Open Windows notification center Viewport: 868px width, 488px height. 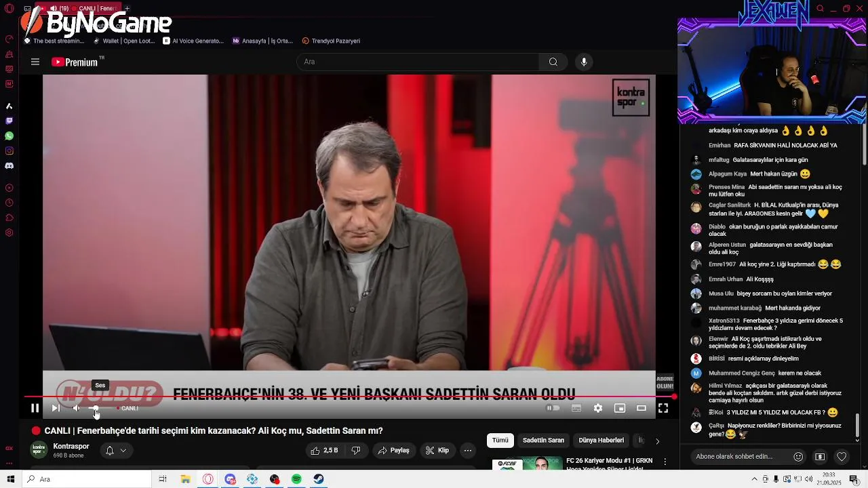(x=854, y=479)
